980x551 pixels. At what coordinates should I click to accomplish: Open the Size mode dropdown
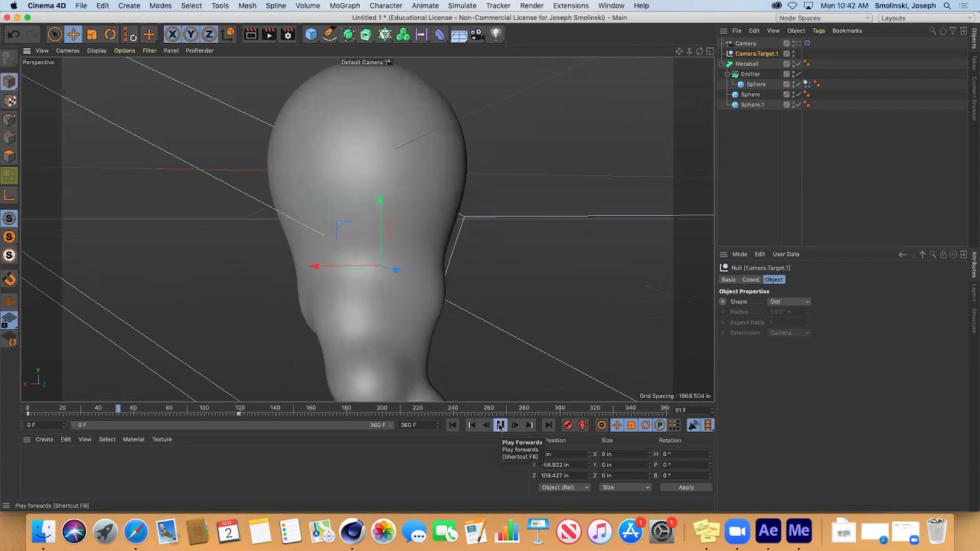click(x=625, y=487)
